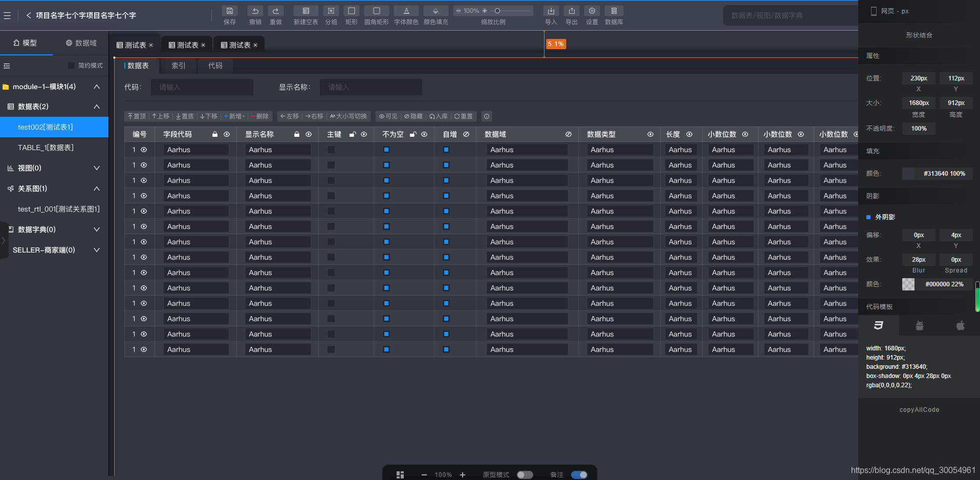Image resolution: width=980 pixels, height=480 pixels.
Task: Select the CSS code template icon
Action: [x=879, y=325]
